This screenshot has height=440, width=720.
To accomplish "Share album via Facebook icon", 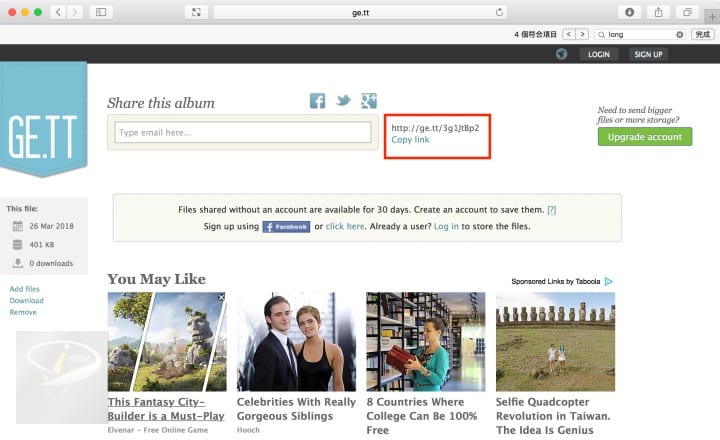I will [x=318, y=101].
